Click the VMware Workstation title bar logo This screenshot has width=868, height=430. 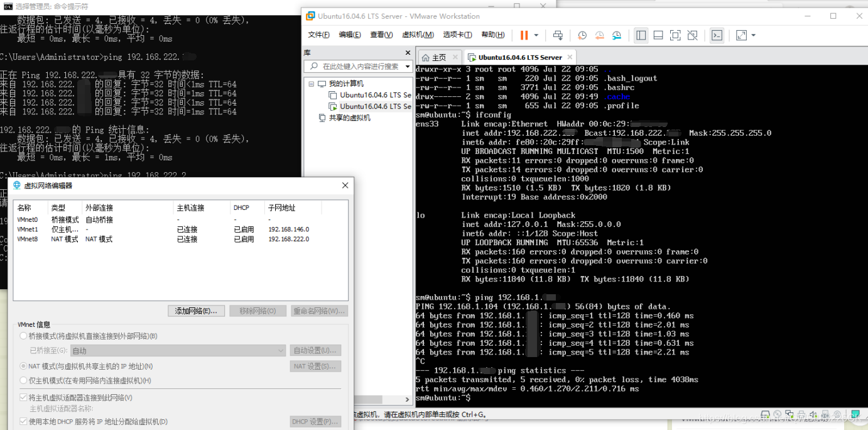pyautogui.click(x=310, y=16)
